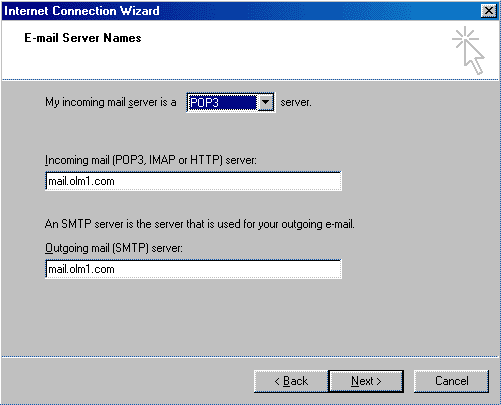
Task: Cancel the Internet Connection Wizard
Action: coord(451,381)
